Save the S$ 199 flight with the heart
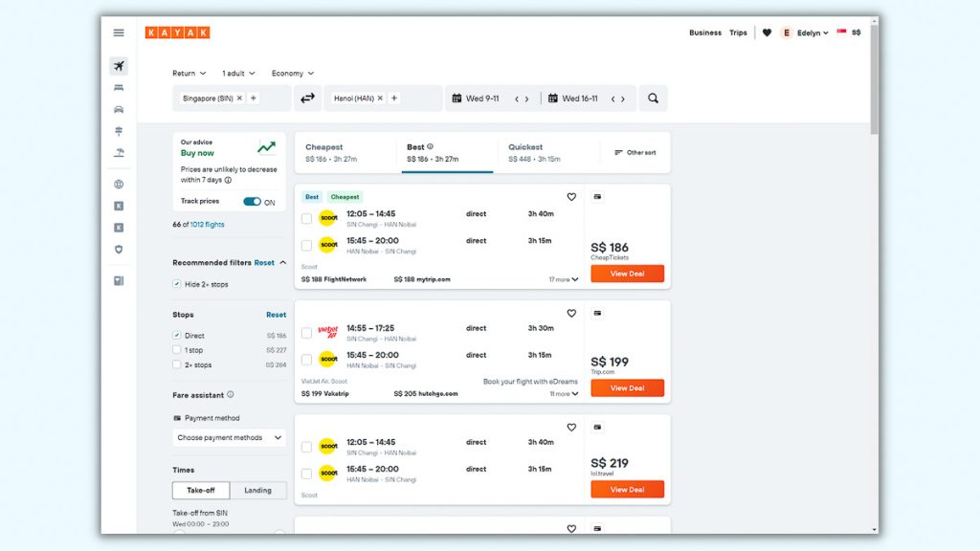Screen dimensions: 980x551 [x=571, y=313]
